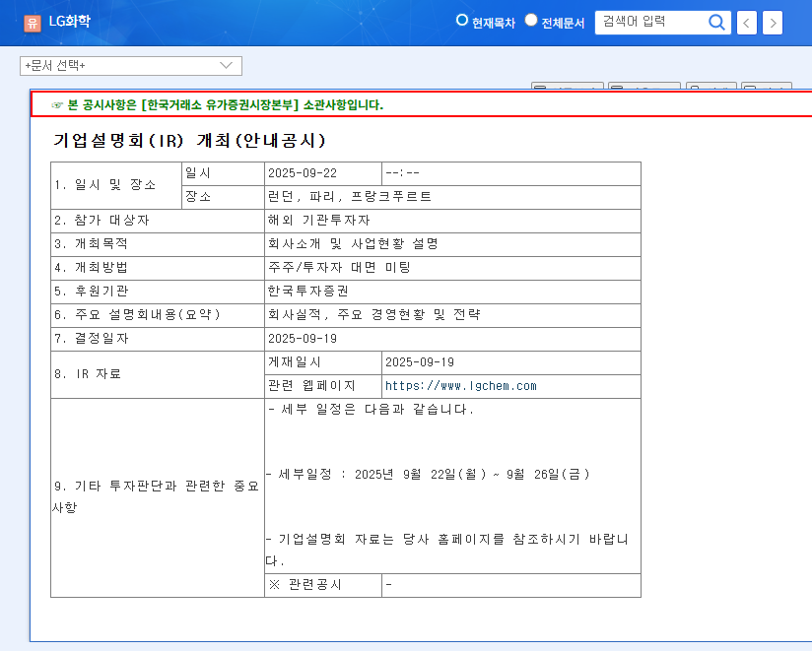Click the 1. 일시 및 장소 label
Viewport: 812px width, 651px height.
pos(116,185)
